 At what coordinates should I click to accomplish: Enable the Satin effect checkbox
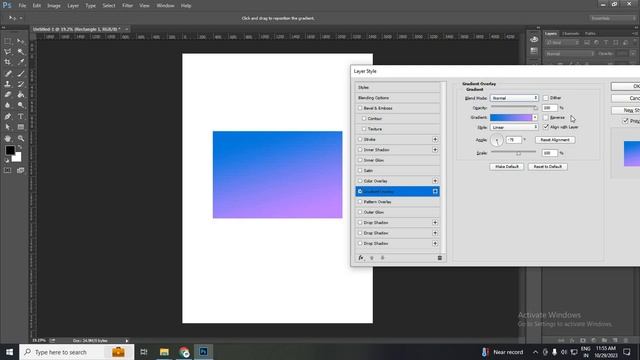coord(360,171)
